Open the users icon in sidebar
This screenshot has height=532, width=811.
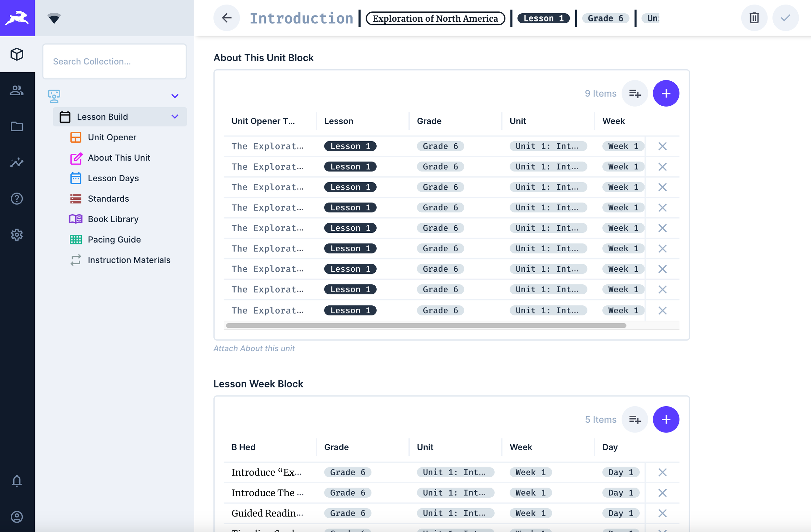(x=17, y=90)
